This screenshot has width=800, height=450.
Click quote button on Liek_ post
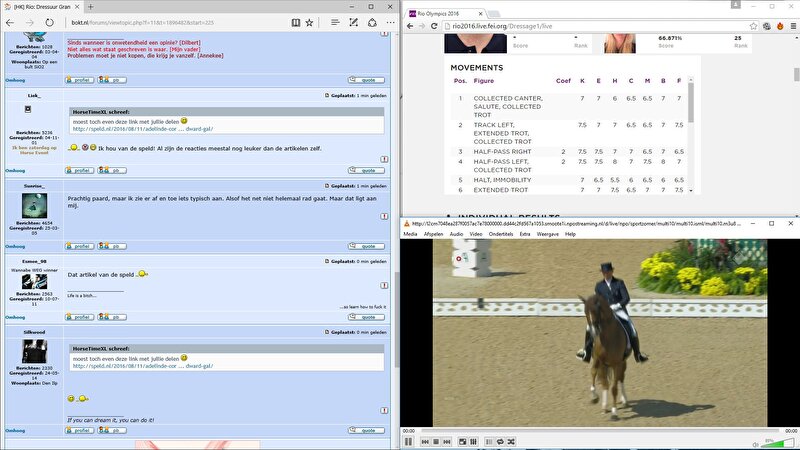366,170
